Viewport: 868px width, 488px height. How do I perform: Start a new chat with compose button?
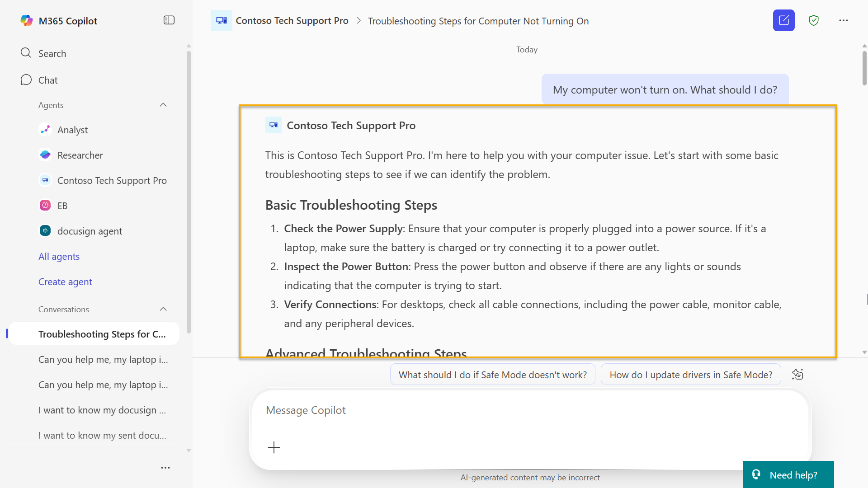click(x=784, y=20)
